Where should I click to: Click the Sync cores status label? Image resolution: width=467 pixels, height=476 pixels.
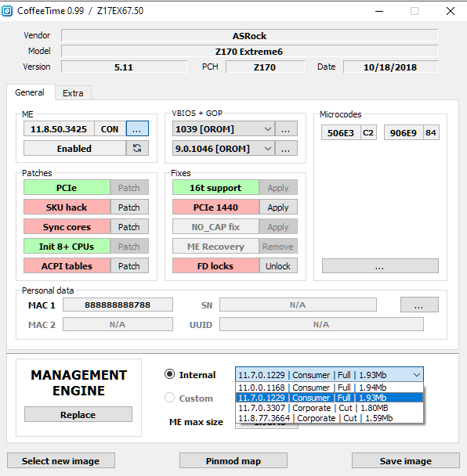[67, 226]
